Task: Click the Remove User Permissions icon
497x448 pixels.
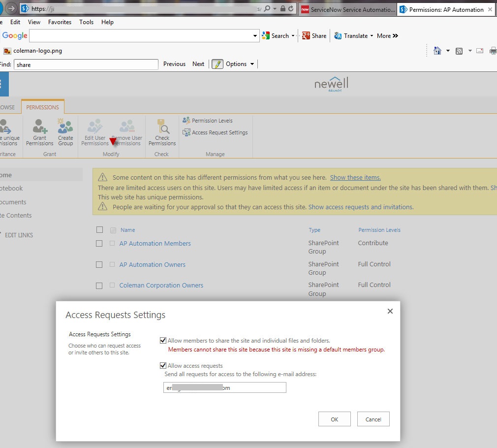Action: click(127, 127)
